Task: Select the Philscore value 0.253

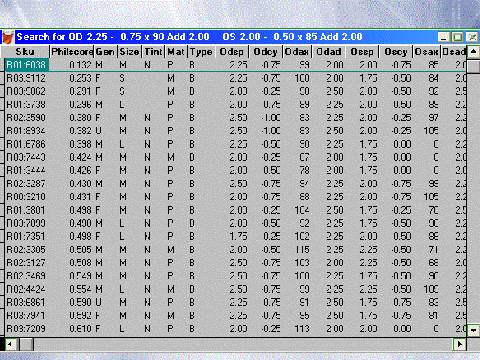Action: click(80, 78)
